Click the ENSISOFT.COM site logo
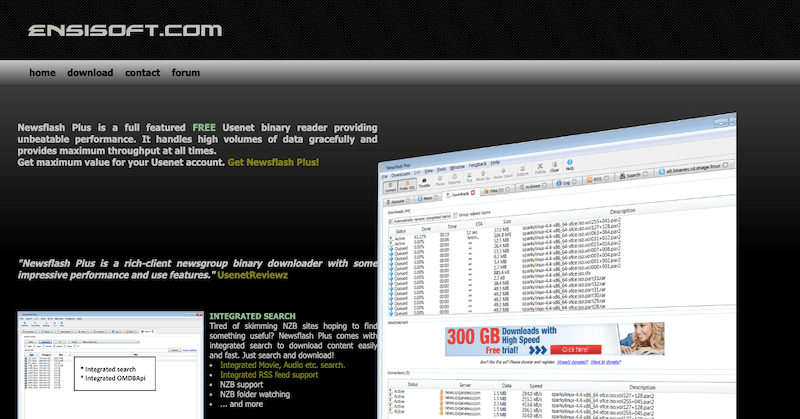 pos(125,31)
